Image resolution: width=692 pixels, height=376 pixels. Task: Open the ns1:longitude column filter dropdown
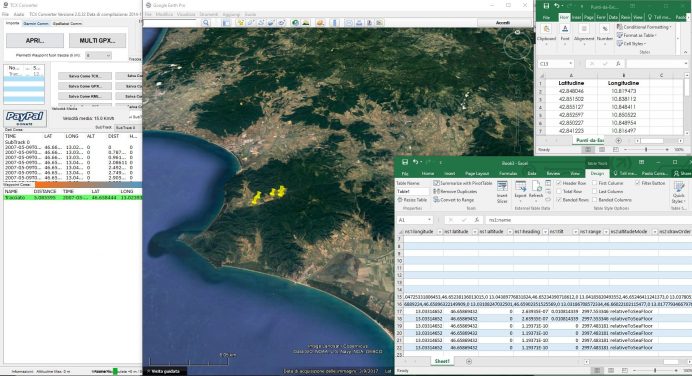point(440,232)
